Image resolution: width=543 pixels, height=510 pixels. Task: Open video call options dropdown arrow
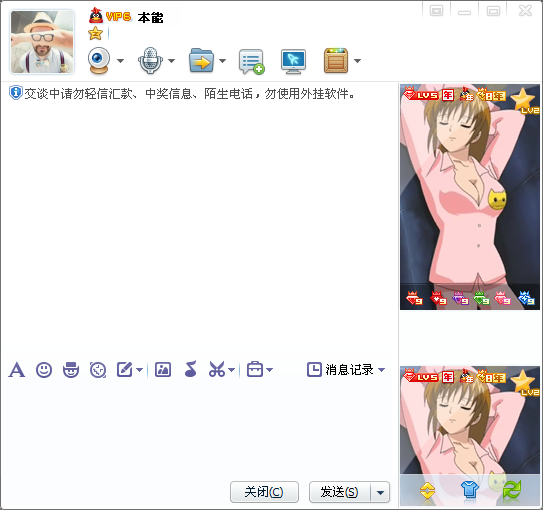pyautogui.click(x=121, y=61)
